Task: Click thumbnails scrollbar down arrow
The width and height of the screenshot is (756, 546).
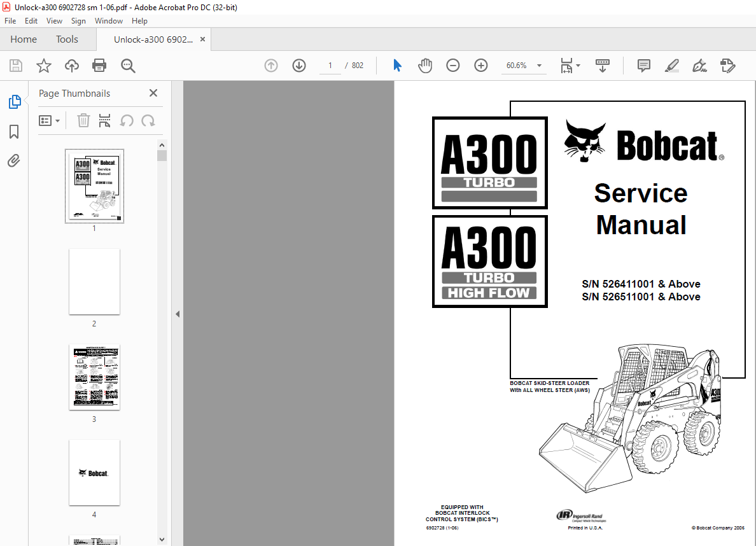Action: click(x=162, y=540)
